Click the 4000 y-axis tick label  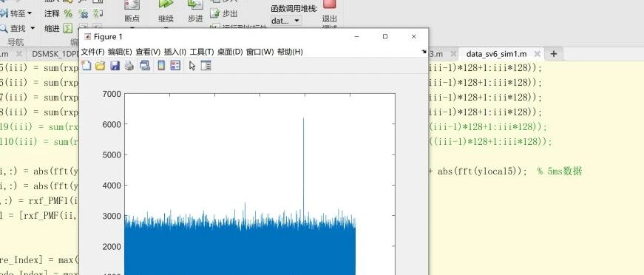point(112,186)
